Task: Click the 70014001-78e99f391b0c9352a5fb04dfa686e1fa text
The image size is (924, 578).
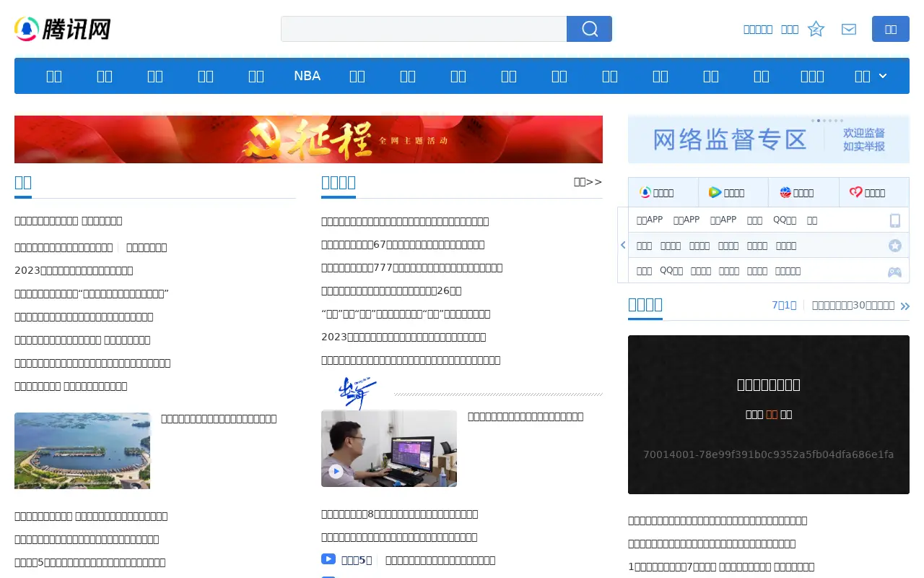Action: pyautogui.click(x=769, y=454)
